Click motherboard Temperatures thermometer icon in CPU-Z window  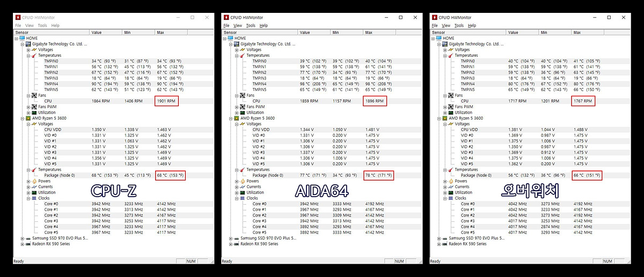pyautogui.click(x=33, y=55)
